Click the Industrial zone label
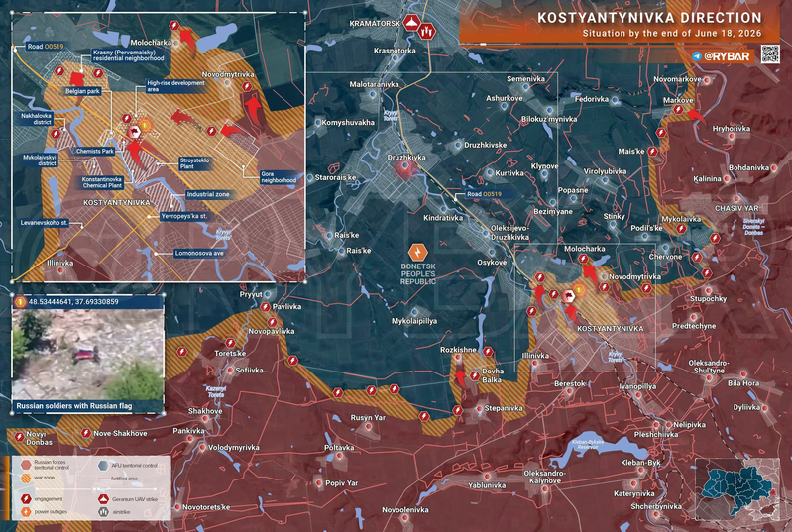Viewport: 792px width, 532px height. (208, 194)
